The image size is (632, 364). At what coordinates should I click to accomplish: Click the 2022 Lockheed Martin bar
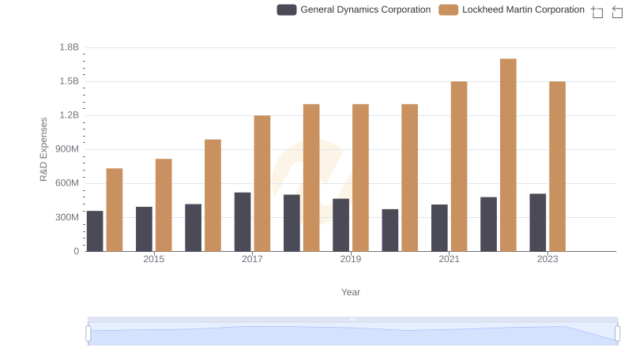pyautogui.click(x=508, y=155)
